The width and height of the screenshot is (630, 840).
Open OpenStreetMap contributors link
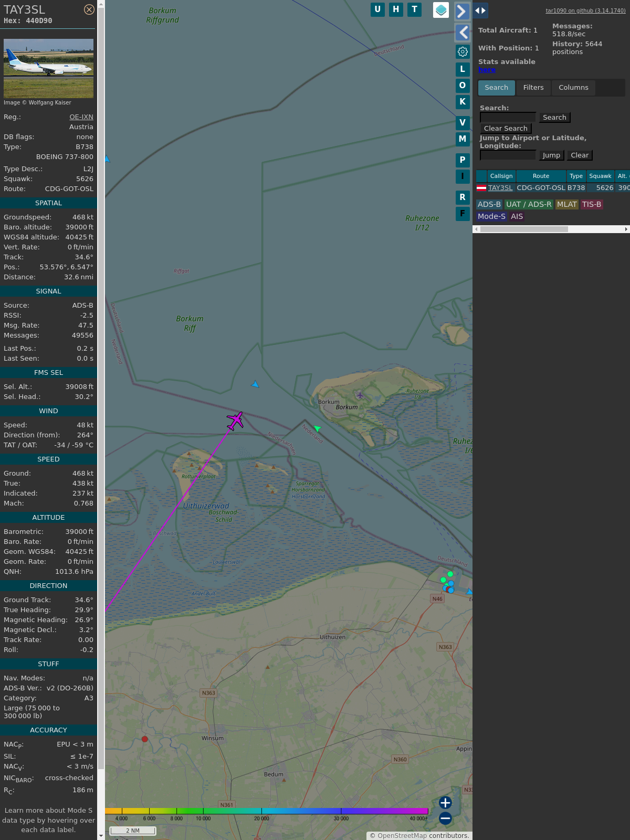coord(402,836)
